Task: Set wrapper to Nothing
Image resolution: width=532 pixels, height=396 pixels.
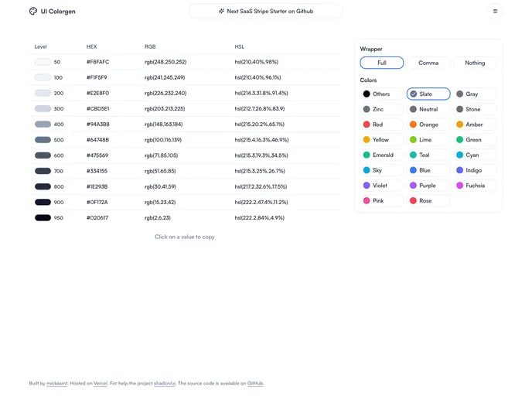Action: [475, 63]
